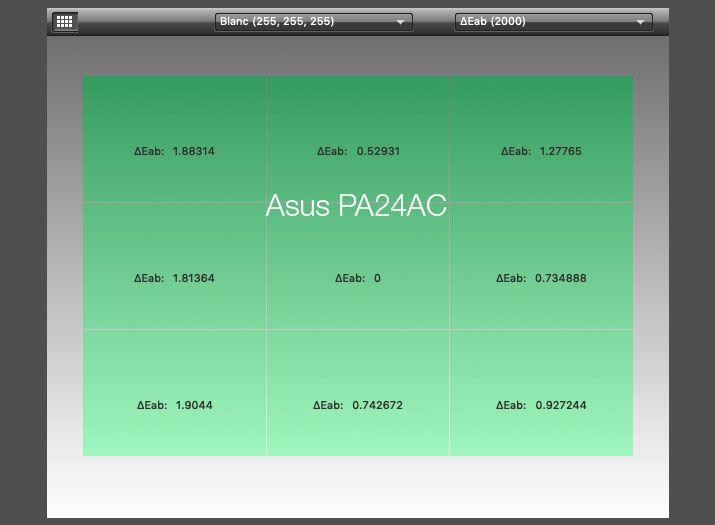Select the cell showing ΔEab 1.81364
Viewport: 715px width, 525px height.
(175, 266)
